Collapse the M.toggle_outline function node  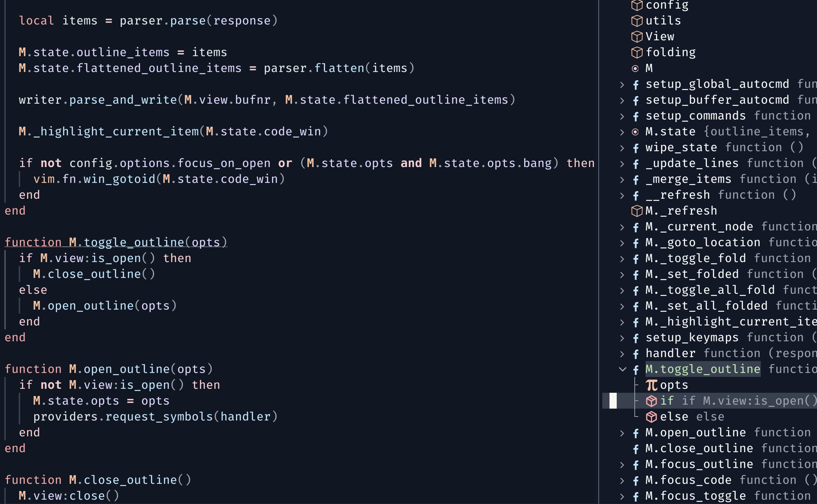click(622, 369)
